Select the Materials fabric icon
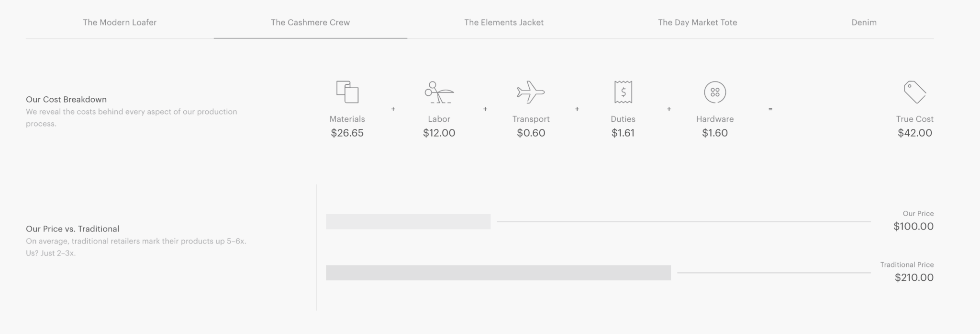Viewport: 980px width, 334px height. 347,92
